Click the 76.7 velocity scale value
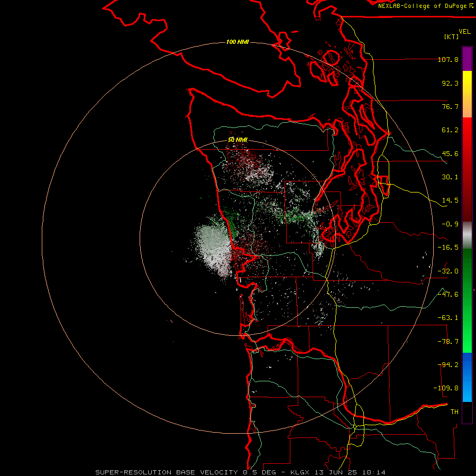476x476 pixels. click(450, 106)
